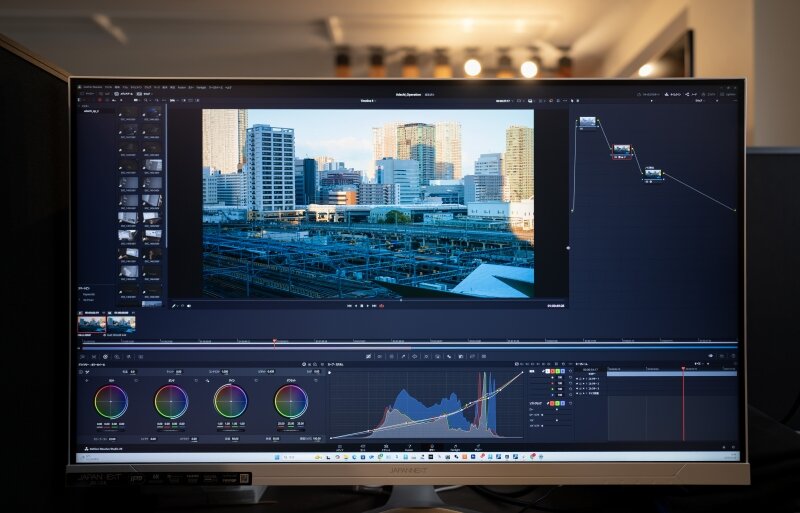The width and height of the screenshot is (800, 513).
Task: Click the Lift color wheel
Action: click(x=111, y=401)
